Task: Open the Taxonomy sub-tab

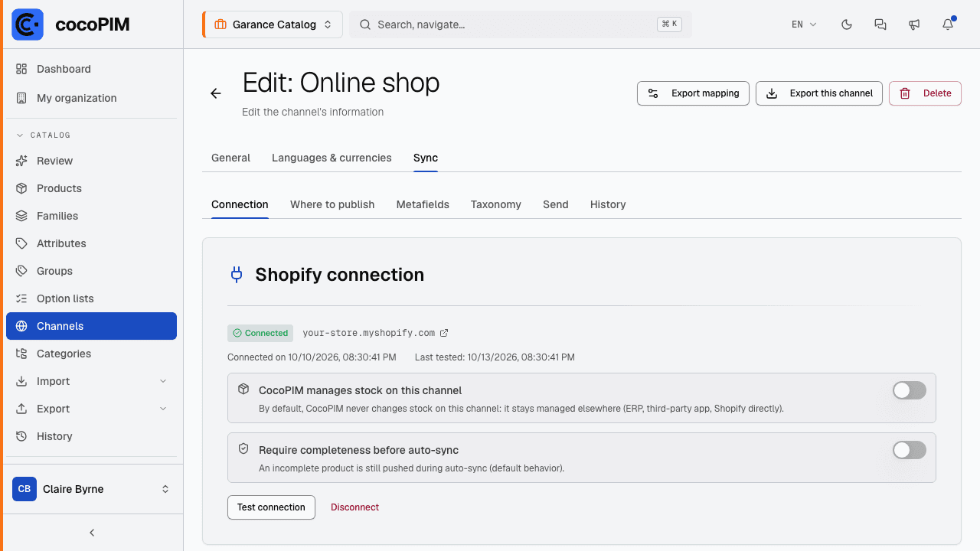Action: click(496, 204)
